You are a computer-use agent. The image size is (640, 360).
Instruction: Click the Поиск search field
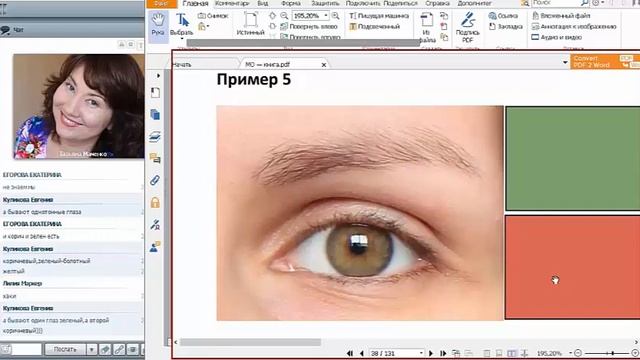[x=560, y=3]
